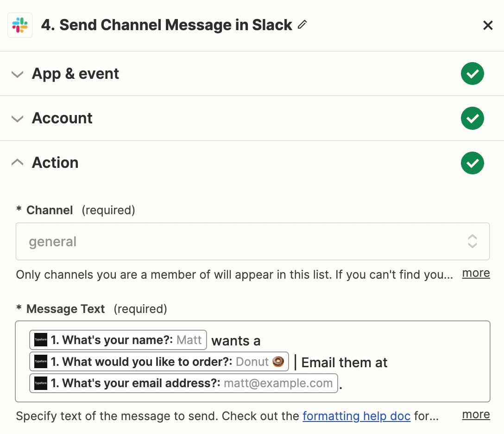Show more of Message Text help
This screenshot has width=504, height=434.
[x=476, y=415]
